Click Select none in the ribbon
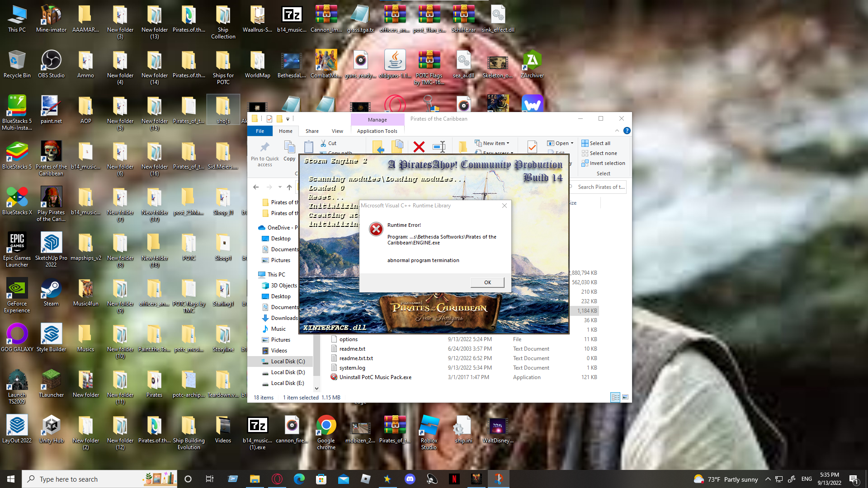The image size is (868, 488). [599, 153]
